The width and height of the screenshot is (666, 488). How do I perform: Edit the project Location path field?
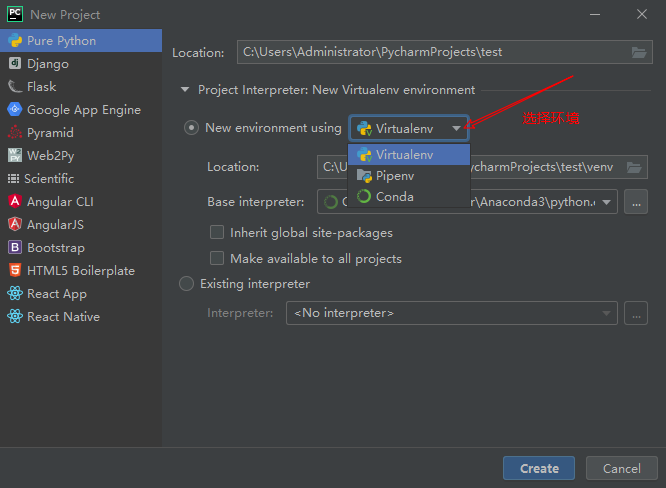point(445,52)
